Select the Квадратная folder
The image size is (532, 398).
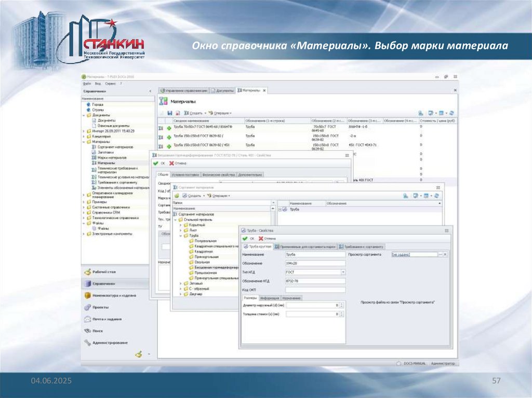pyautogui.click(x=204, y=252)
